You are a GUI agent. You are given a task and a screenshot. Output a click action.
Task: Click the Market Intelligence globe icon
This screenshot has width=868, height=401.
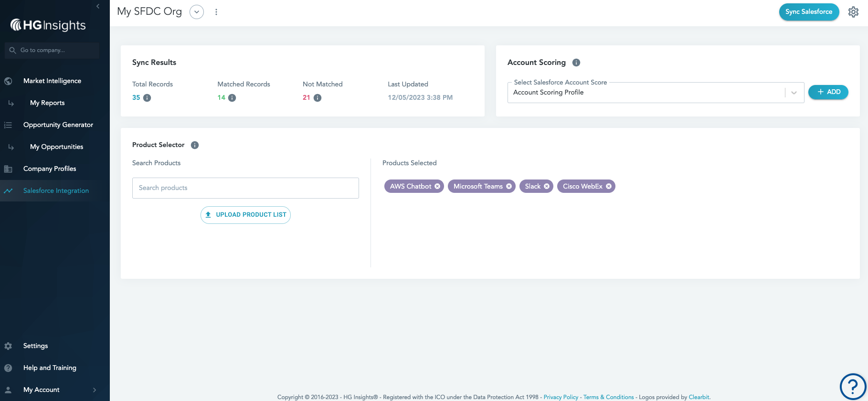pyautogui.click(x=8, y=81)
